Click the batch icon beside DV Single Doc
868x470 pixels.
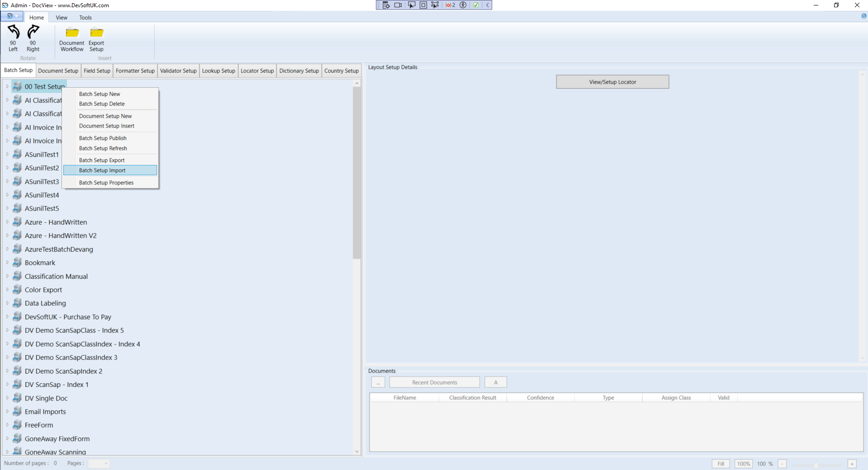17,398
